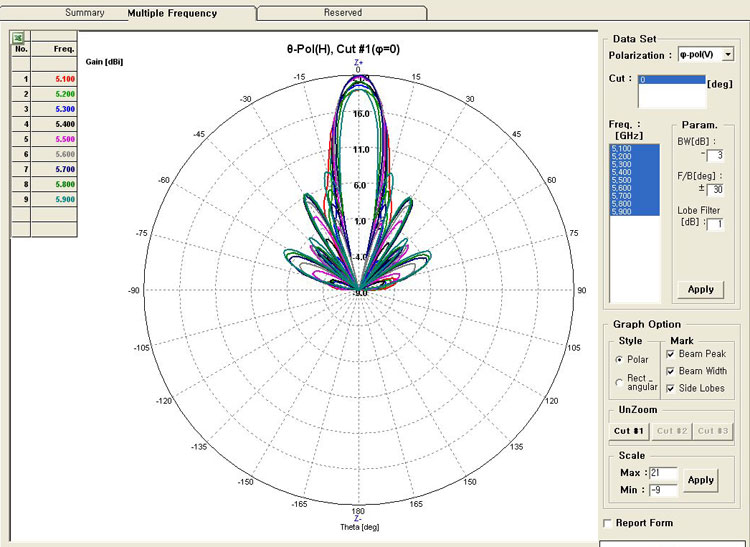Screen dimensions: 750x547
Task: Click the Cut #1 UnZoom button
Action: (629, 431)
